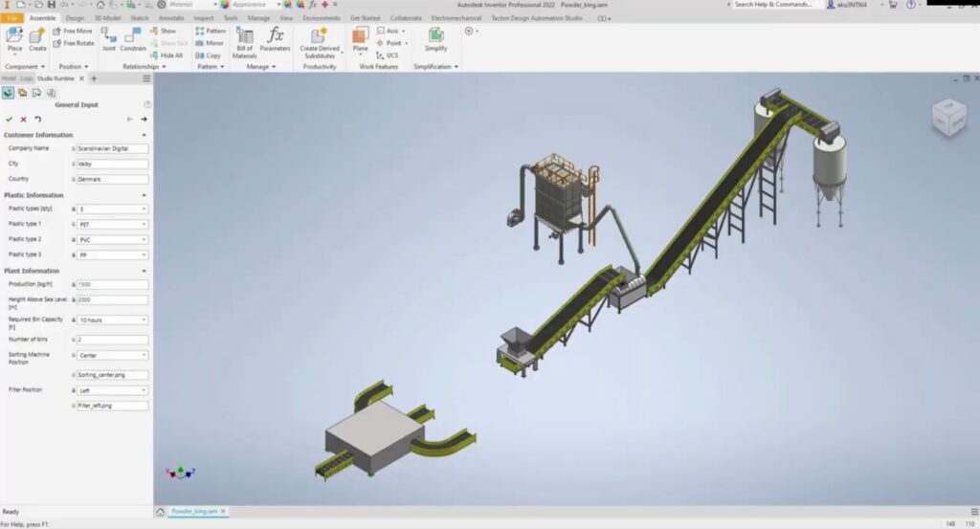Collapse the Plant Information section
This screenshot has height=529, width=980.
click(x=144, y=271)
